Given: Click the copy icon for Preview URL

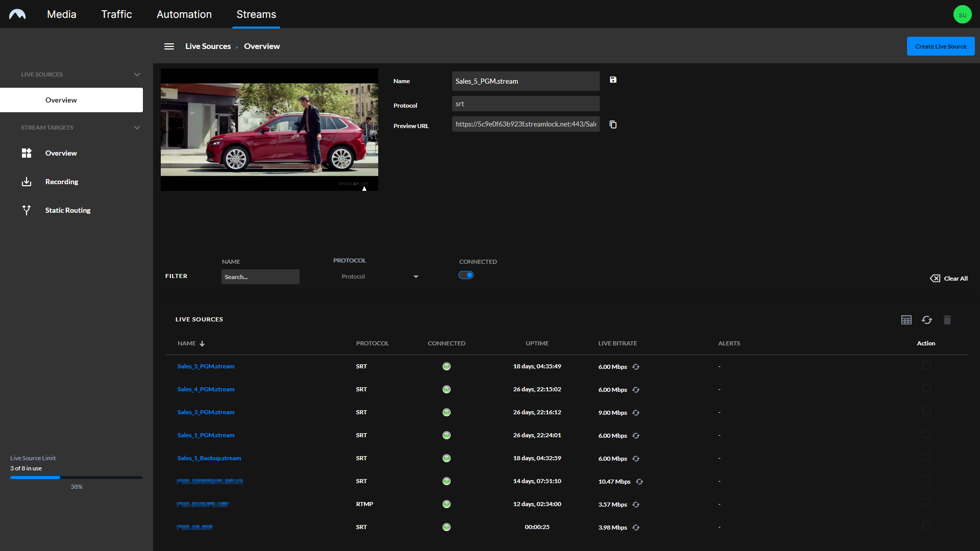Looking at the screenshot, I should coord(613,124).
